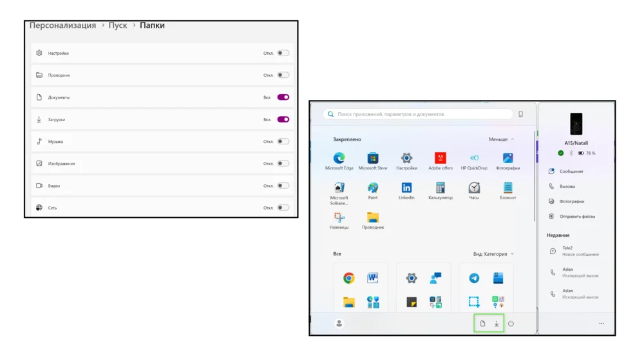Launch HP QuickDrop from pinned apps
Viewport: 644px width, 363px height.
pyautogui.click(x=474, y=161)
